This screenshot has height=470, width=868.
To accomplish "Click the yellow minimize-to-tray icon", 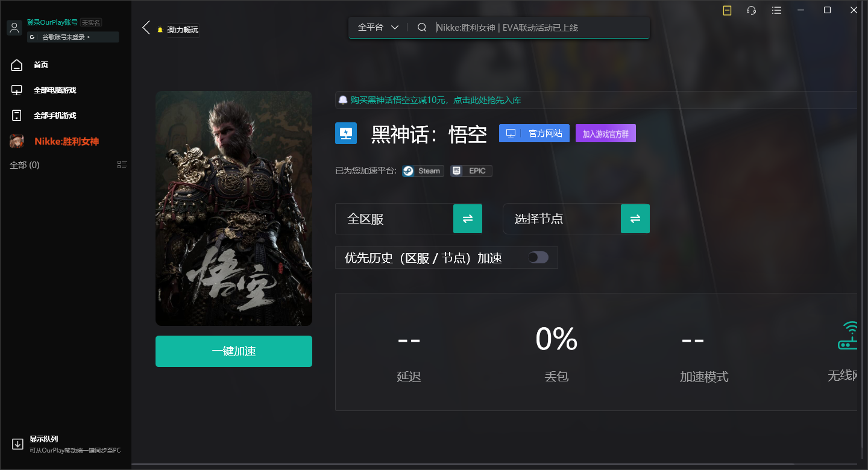I will click(x=727, y=10).
